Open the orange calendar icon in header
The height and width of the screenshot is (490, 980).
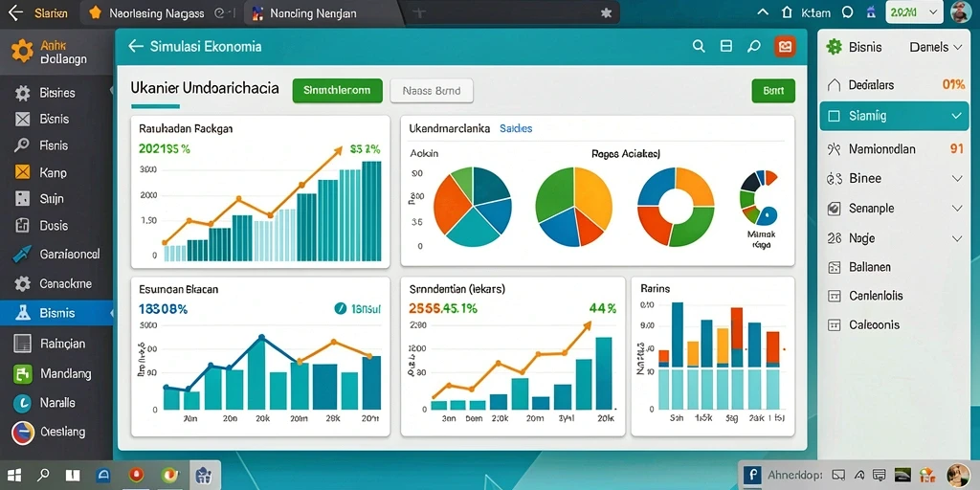click(785, 46)
